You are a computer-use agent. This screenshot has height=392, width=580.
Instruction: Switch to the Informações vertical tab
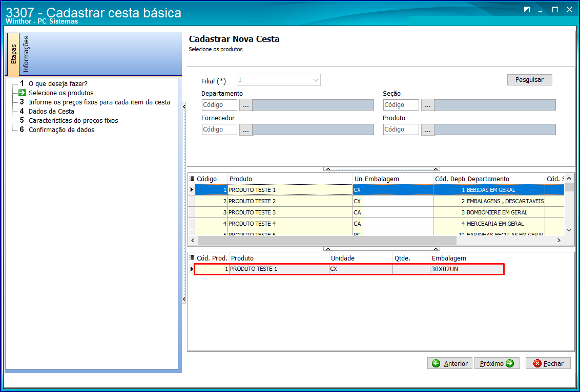26,54
